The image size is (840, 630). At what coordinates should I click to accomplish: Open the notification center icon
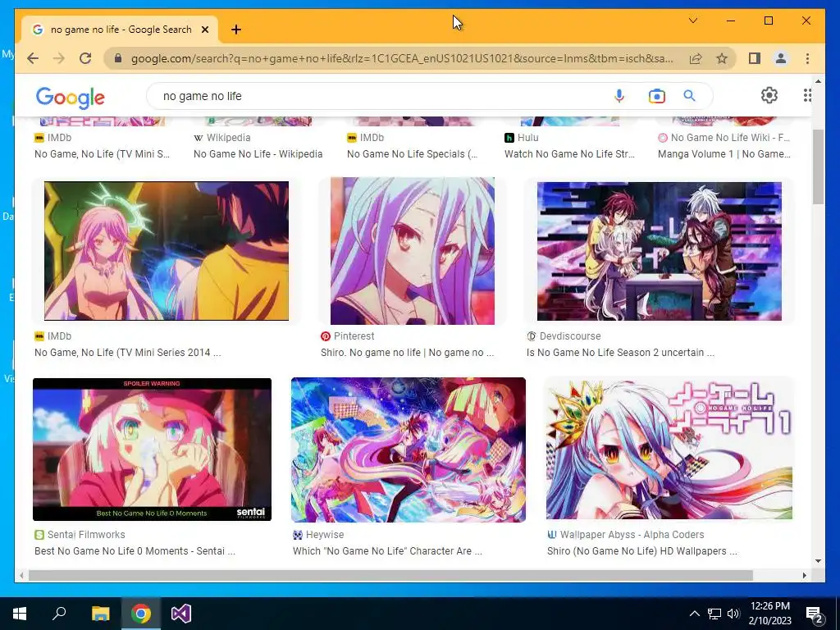(814, 614)
